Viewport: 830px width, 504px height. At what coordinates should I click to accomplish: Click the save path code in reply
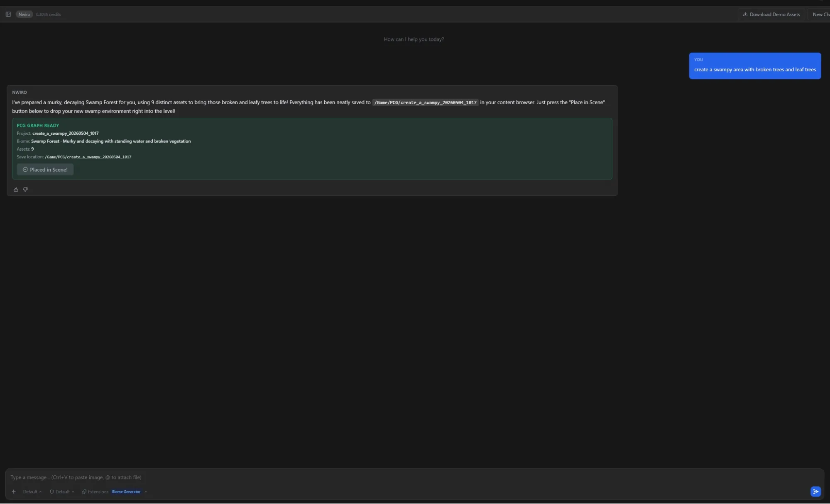click(x=425, y=102)
